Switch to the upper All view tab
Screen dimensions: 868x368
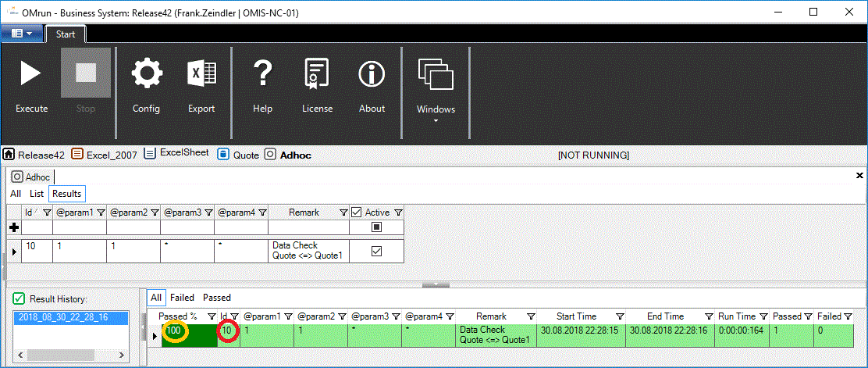click(x=16, y=194)
